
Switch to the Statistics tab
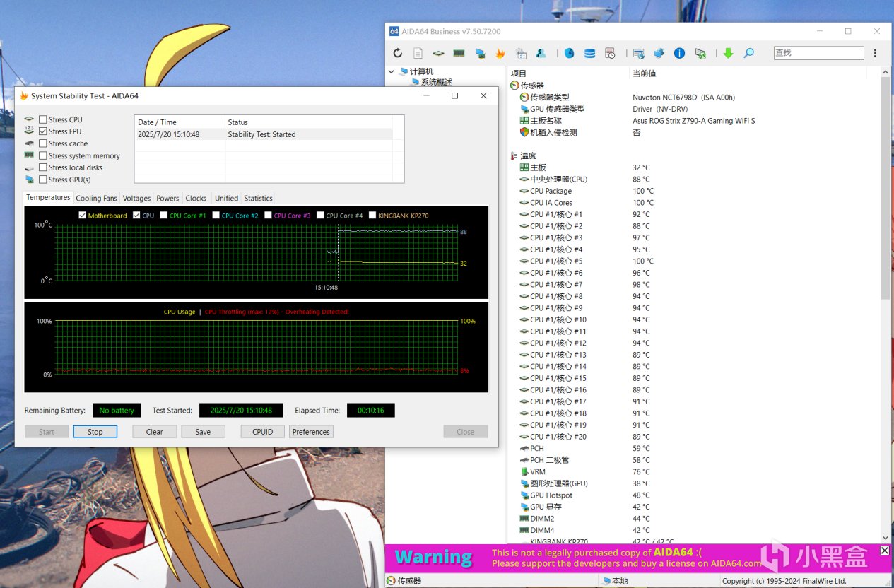coord(258,198)
